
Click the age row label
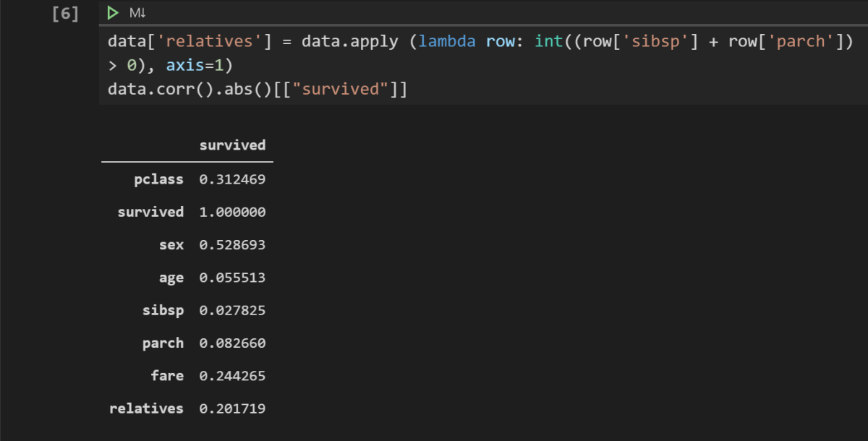171,277
